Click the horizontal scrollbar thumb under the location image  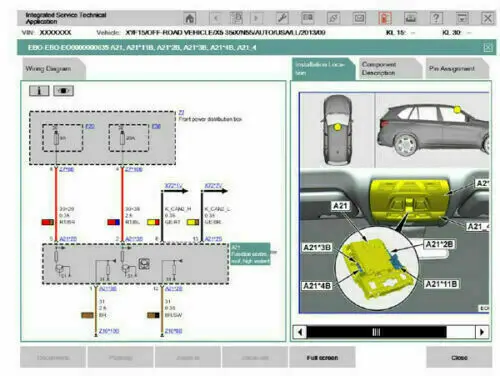376,332
